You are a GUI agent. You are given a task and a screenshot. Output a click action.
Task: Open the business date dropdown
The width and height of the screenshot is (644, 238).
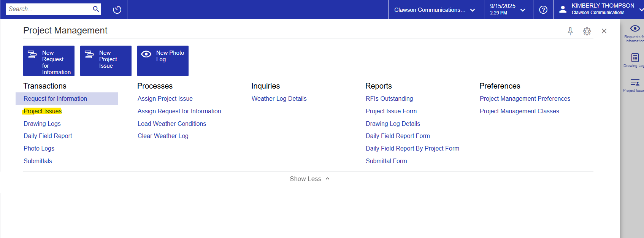tap(508, 10)
